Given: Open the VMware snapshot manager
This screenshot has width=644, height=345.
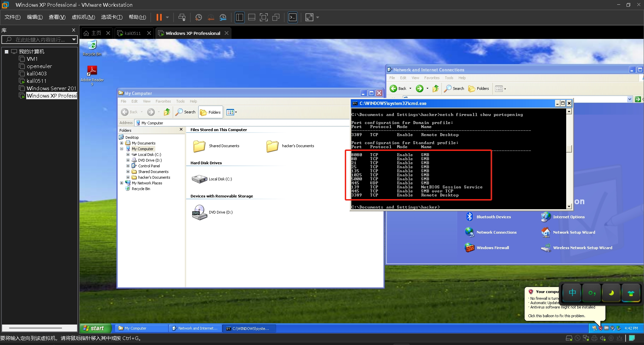Looking at the screenshot, I should [223, 17].
